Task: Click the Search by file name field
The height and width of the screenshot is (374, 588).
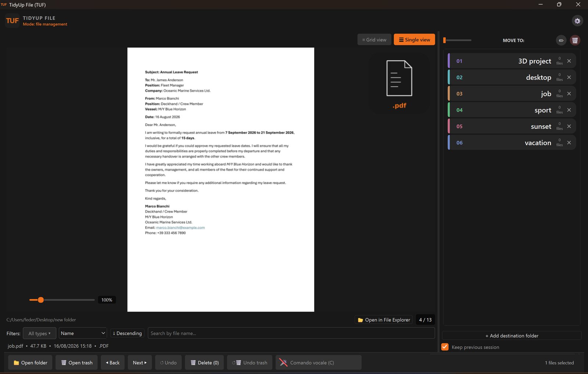Action: point(291,333)
